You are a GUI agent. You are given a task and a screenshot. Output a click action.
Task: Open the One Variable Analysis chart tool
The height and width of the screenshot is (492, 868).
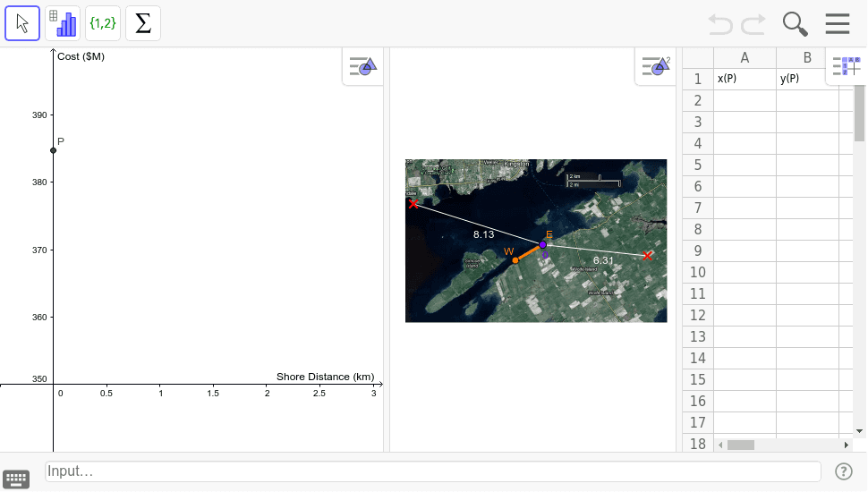pyautogui.click(x=63, y=23)
